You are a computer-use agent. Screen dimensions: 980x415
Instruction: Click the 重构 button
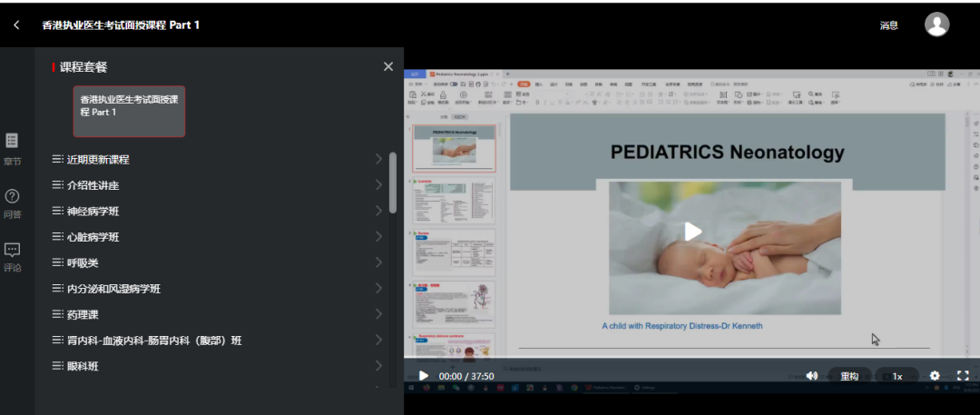pos(849,376)
